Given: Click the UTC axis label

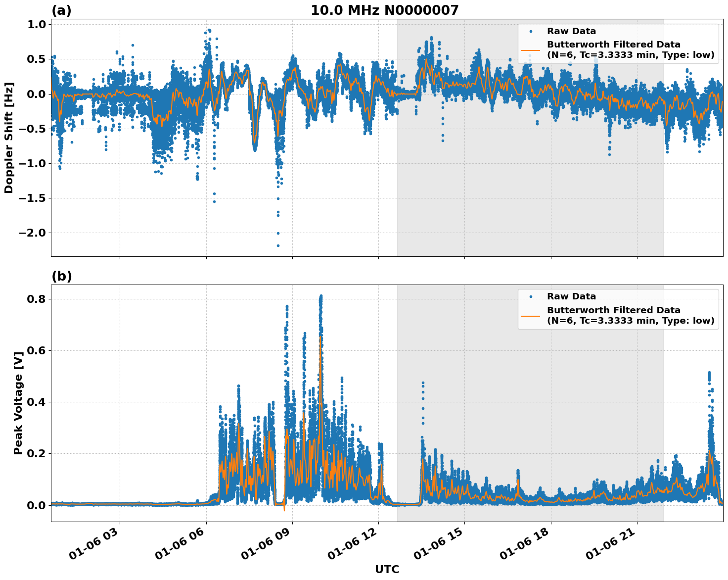Looking at the screenshot, I should pos(386,569).
